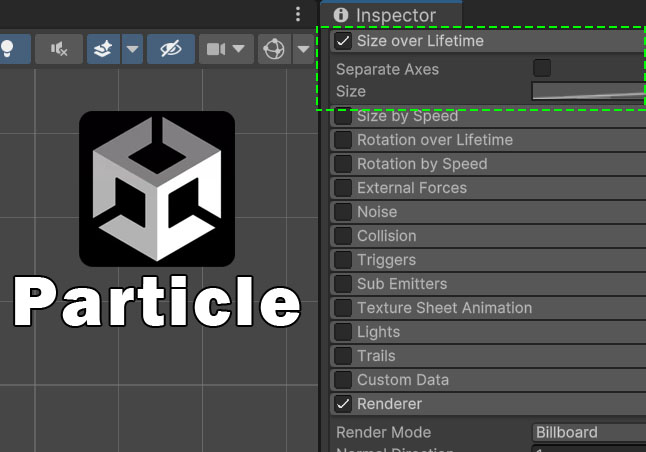Click the Inspector info icon
The width and height of the screenshot is (646, 452).
point(341,15)
